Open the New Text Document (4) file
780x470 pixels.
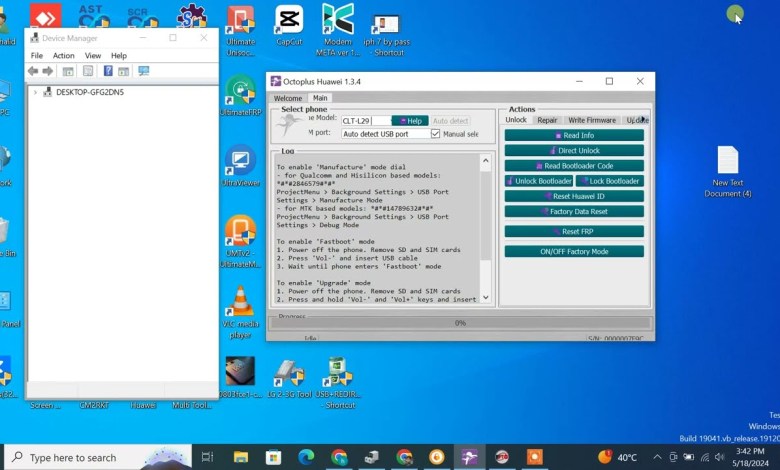pos(727,168)
